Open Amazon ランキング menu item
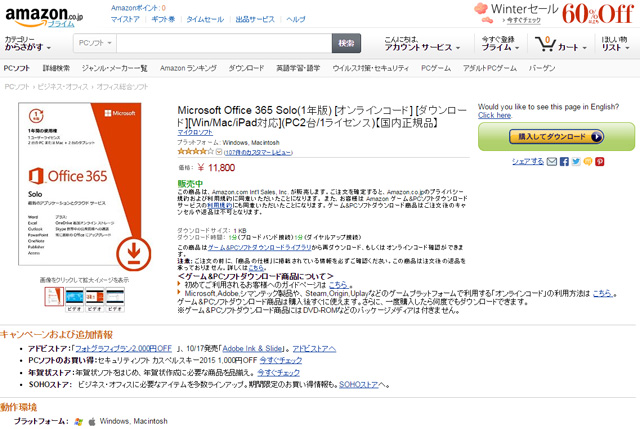 188,68
